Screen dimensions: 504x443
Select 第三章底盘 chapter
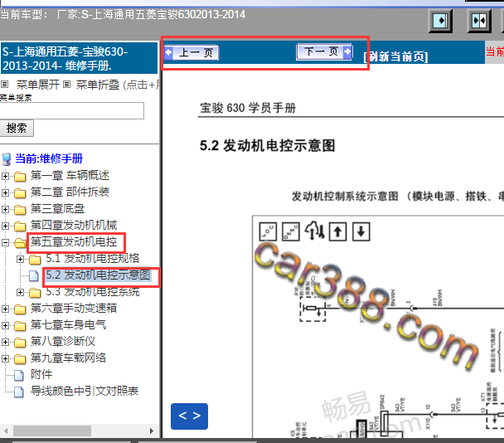(57, 209)
